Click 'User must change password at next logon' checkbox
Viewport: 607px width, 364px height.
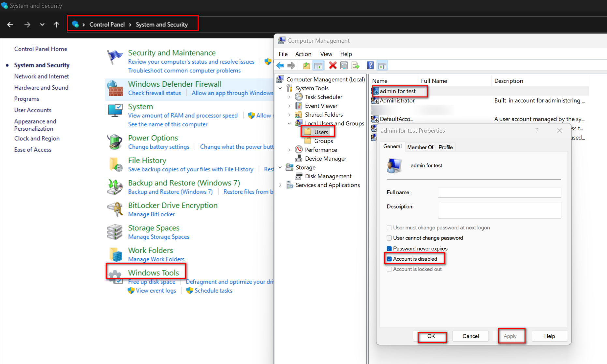tap(389, 227)
